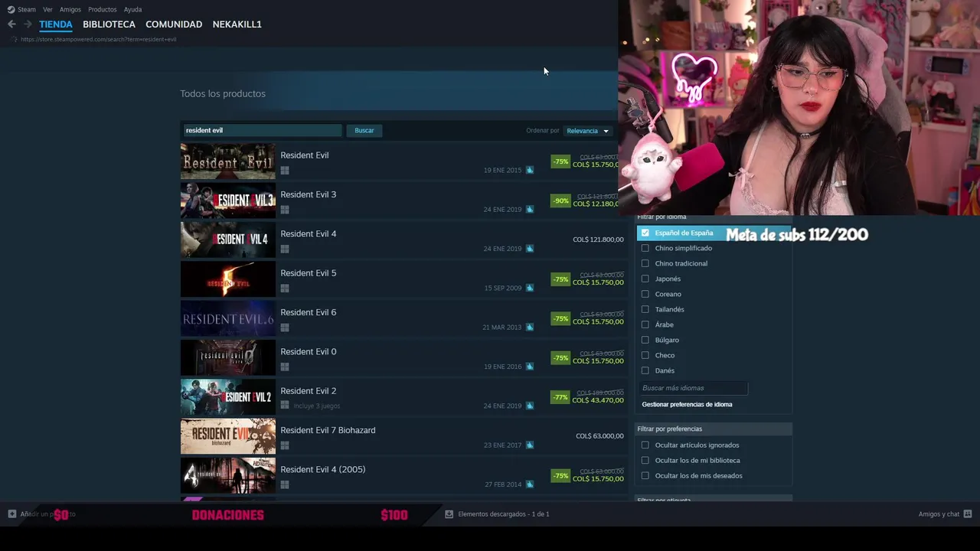Open Elementos descargados downloads status

point(504,514)
